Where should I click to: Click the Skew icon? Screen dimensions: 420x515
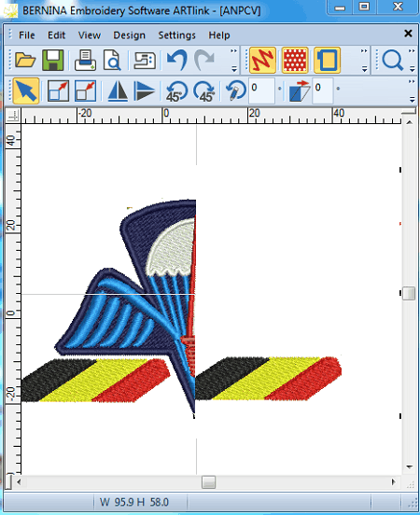(x=299, y=90)
